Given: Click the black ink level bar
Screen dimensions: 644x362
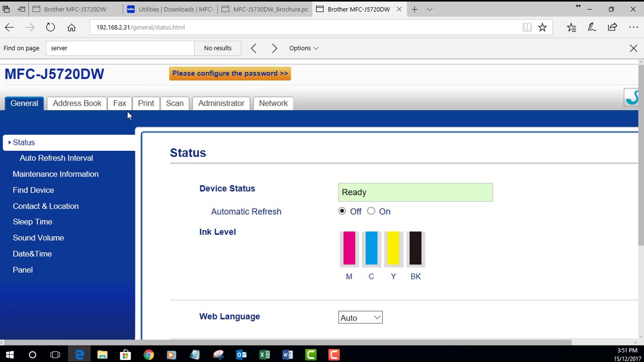Looking at the screenshot, I should 416,248.
